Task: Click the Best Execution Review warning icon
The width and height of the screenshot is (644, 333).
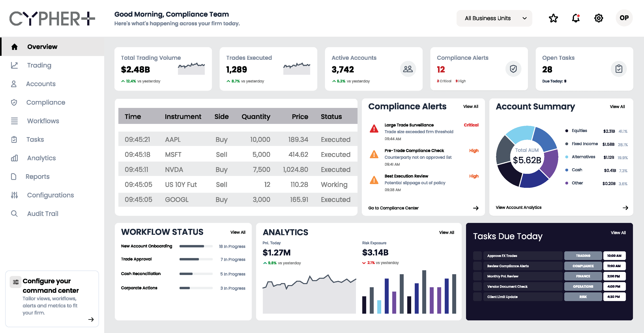Action: click(x=374, y=180)
